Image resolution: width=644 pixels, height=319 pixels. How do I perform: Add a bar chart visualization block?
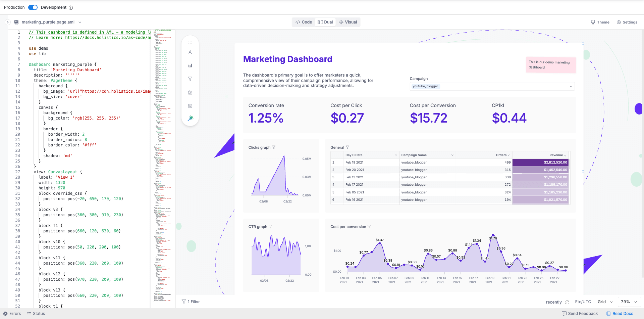[190, 66]
